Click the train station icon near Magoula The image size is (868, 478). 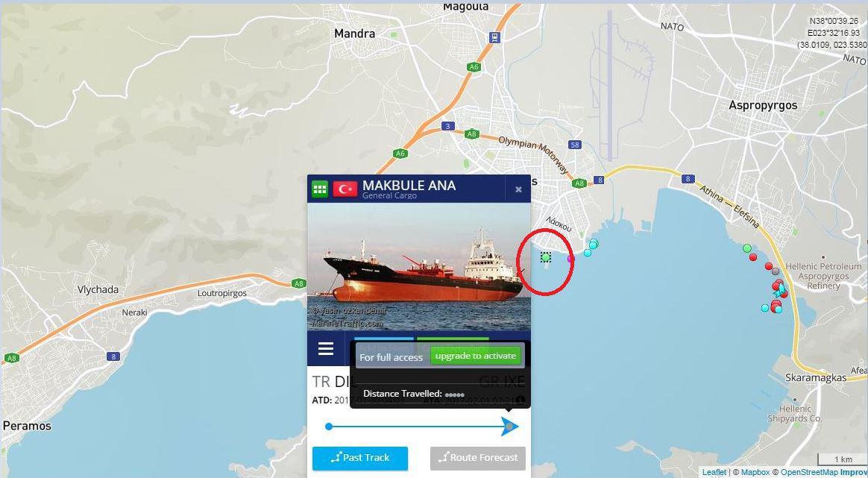click(x=494, y=37)
